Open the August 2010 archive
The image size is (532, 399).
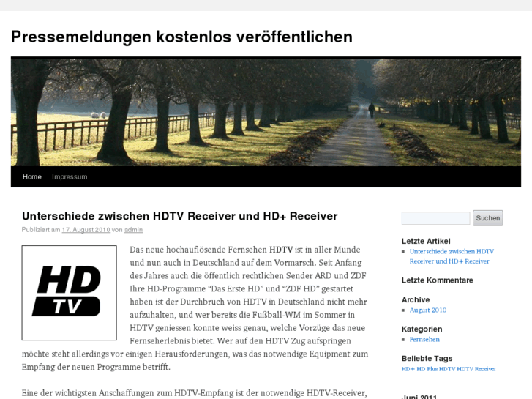click(x=428, y=310)
